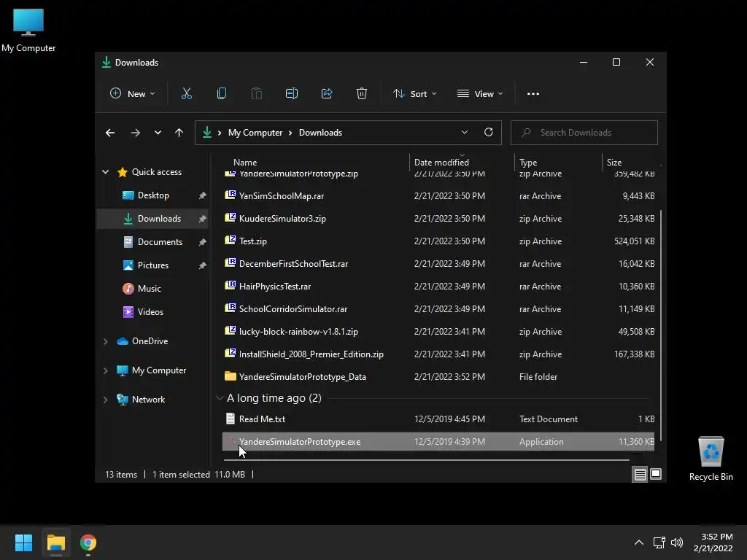Select lucky-block-rainbow-v1.8.1.zip file

coord(438,332)
